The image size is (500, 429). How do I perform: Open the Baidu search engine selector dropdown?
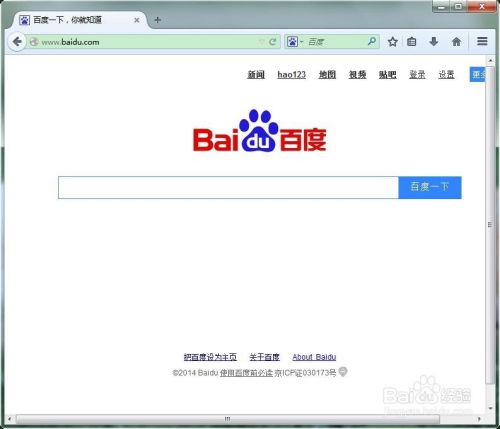tap(294, 42)
